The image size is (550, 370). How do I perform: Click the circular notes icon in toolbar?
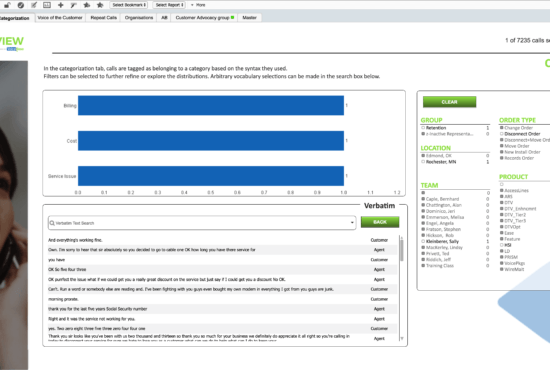21,5
